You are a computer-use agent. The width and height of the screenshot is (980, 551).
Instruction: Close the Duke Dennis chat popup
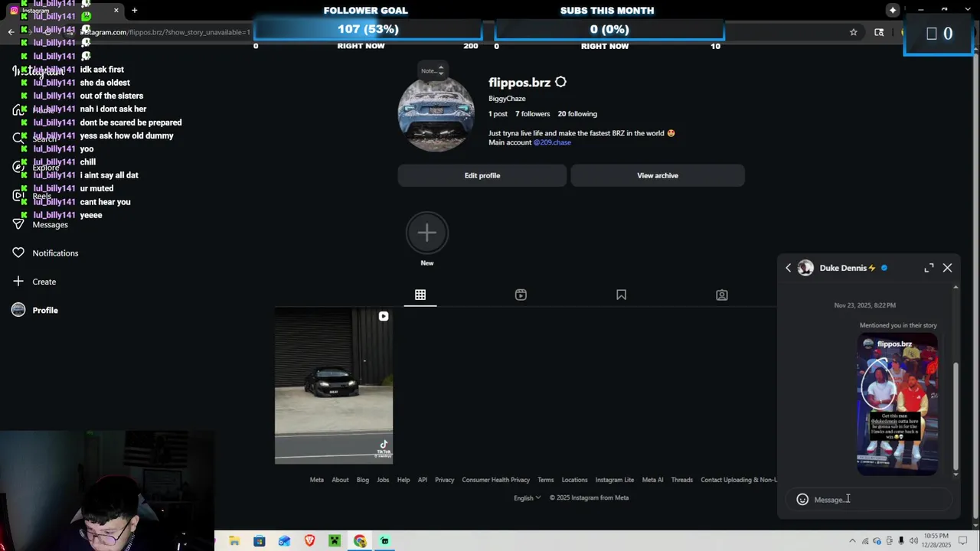(x=947, y=268)
